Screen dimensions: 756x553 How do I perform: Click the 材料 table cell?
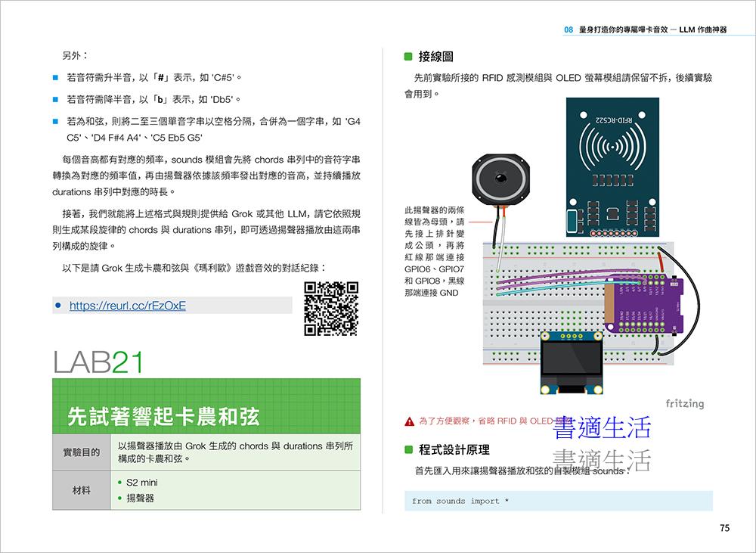(81, 490)
